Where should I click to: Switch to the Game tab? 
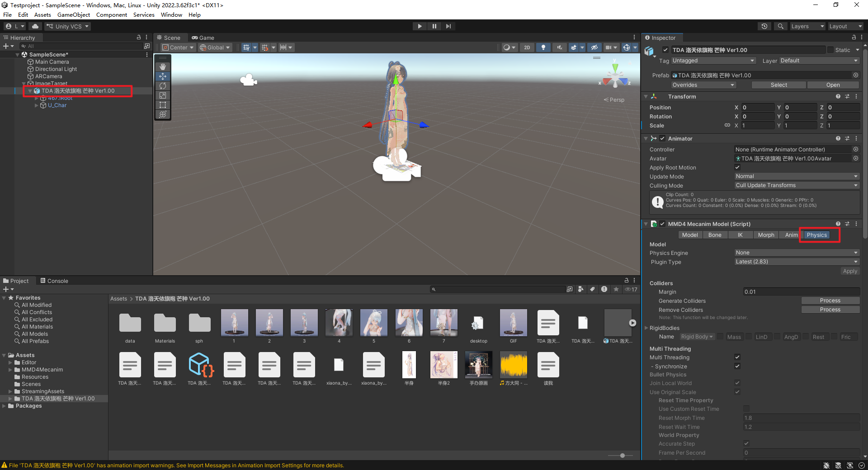coord(203,38)
